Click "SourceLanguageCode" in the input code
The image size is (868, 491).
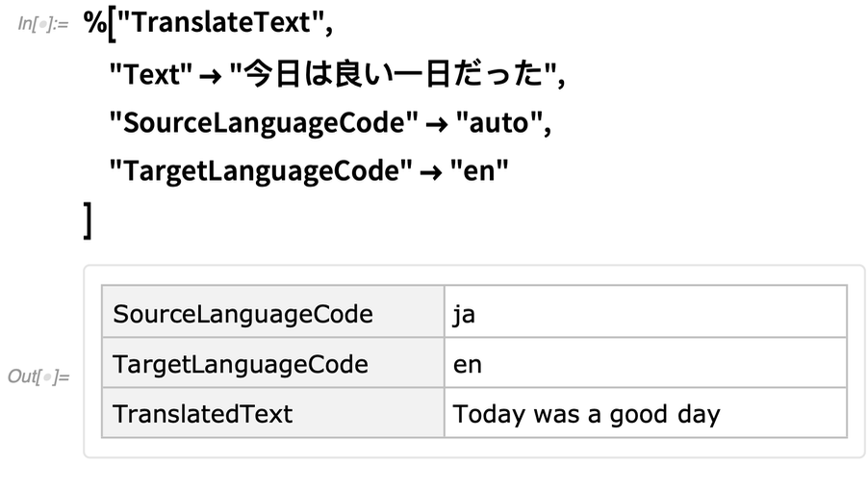click(264, 122)
